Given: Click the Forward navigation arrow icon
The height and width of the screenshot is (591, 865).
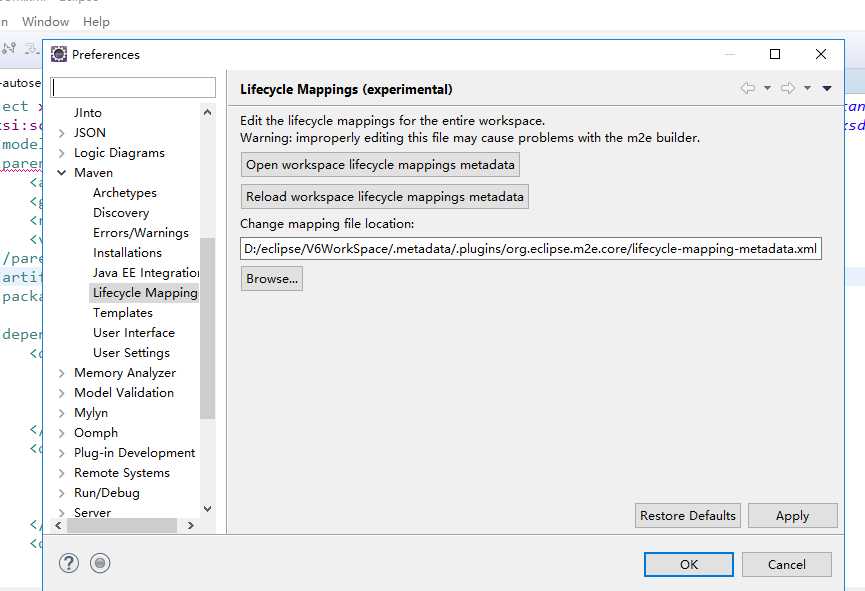Looking at the screenshot, I should pos(788,88).
